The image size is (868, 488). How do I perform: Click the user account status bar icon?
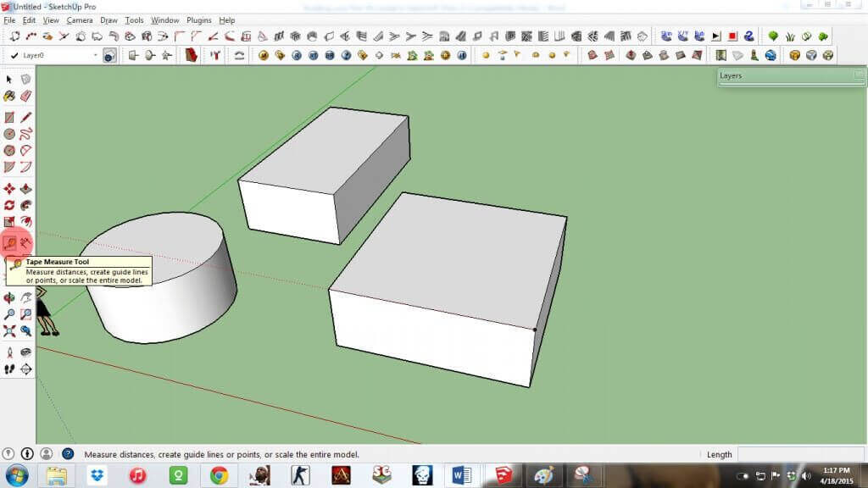47,454
